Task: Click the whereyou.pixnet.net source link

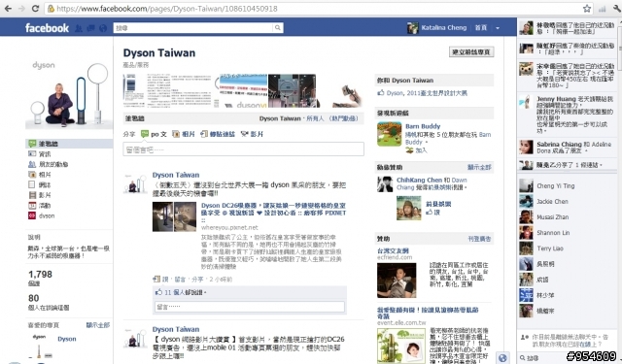Action: pos(229,227)
